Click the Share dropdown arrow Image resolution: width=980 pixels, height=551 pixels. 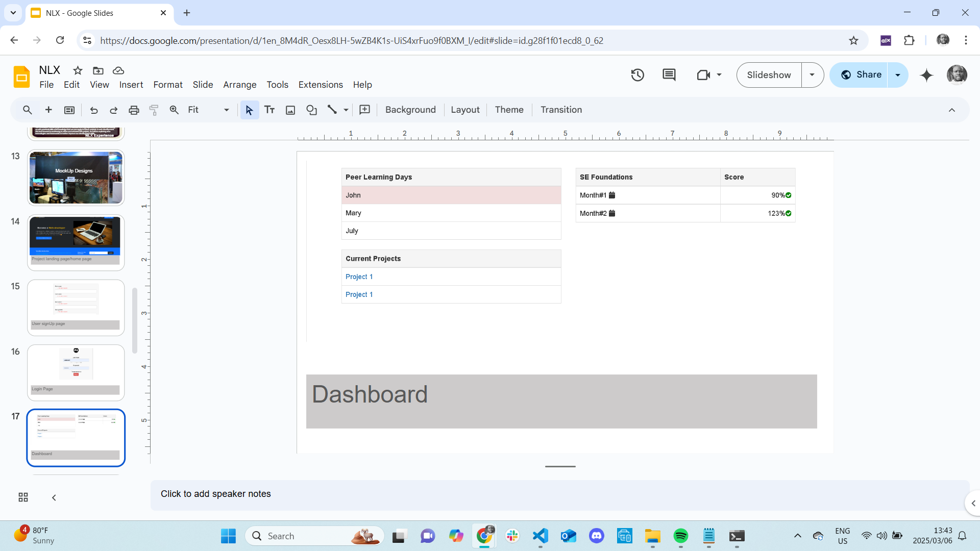898,74
